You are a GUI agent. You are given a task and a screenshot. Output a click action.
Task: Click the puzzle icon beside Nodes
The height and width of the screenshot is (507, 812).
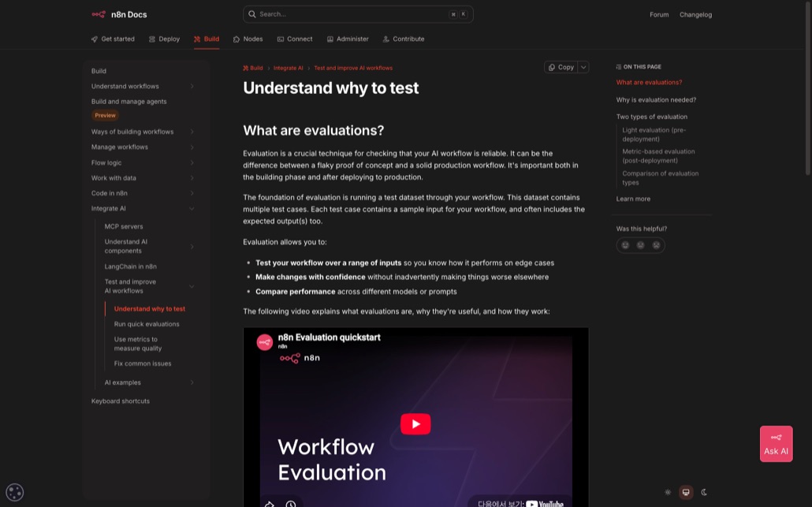(x=237, y=39)
